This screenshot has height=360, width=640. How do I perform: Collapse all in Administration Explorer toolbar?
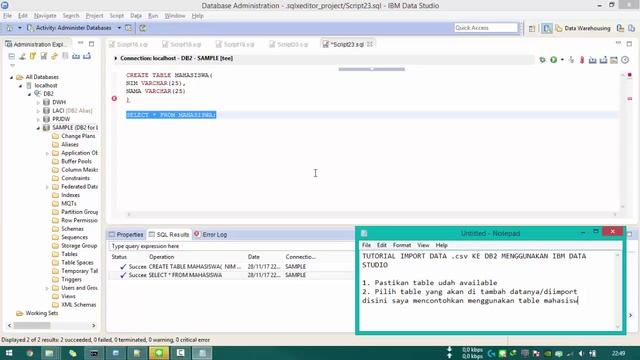click(11, 56)
